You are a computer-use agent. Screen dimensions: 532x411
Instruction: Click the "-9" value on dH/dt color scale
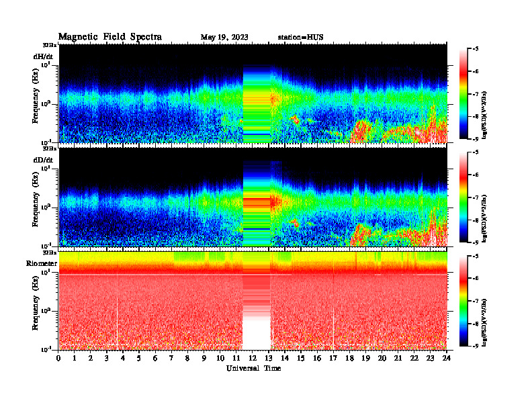pyautogui.click(x=476, y=139)
